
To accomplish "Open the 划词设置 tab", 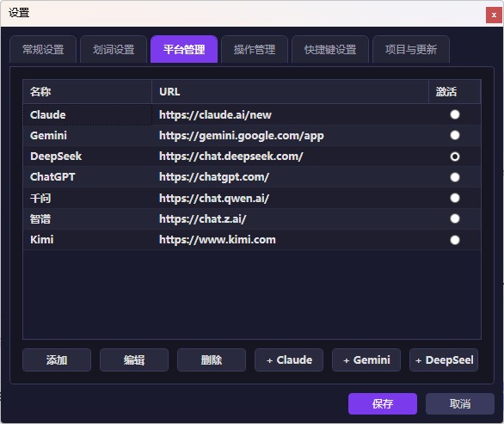I will point(114,49).
